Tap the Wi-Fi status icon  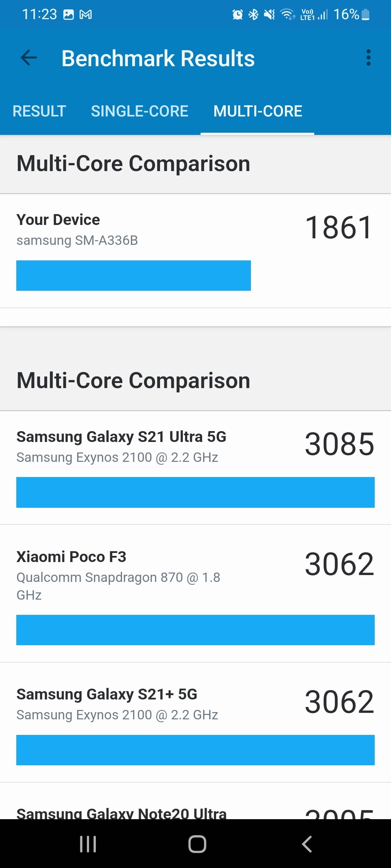(288, 14)
